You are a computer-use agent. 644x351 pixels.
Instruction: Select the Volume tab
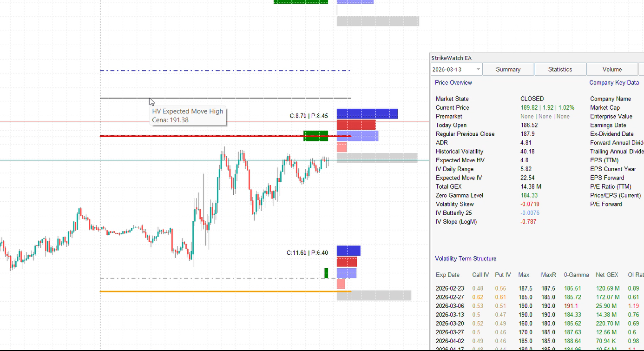tap(612, 69)
